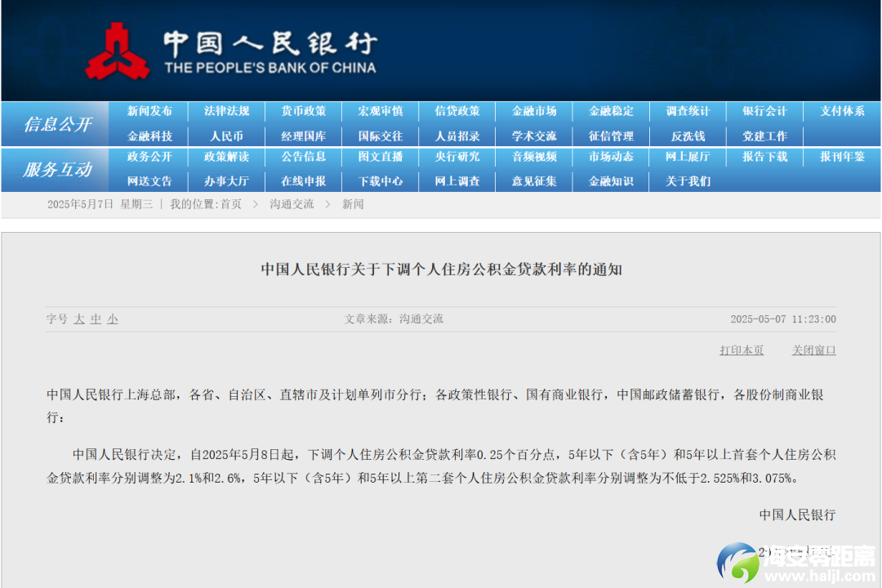Go to 党建工作 section

[x=765, y=136]
